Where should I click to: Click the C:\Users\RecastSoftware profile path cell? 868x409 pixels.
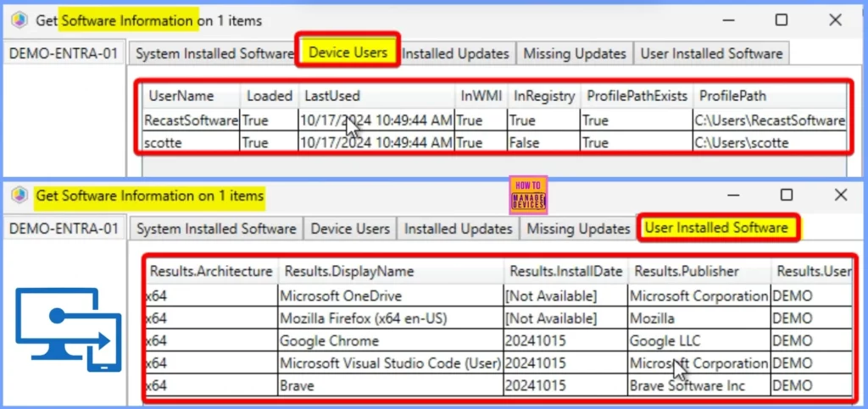pos(770,120)
